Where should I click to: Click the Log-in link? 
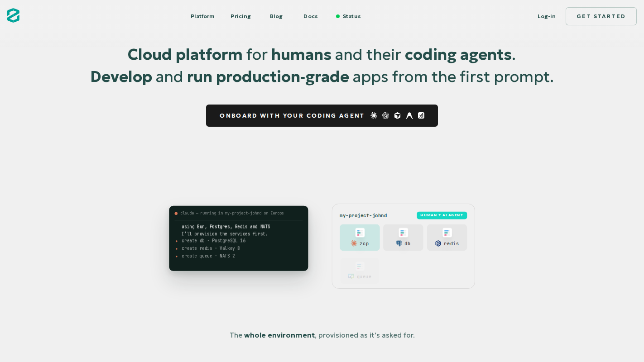pyautogui.click(x=547, y=16)
